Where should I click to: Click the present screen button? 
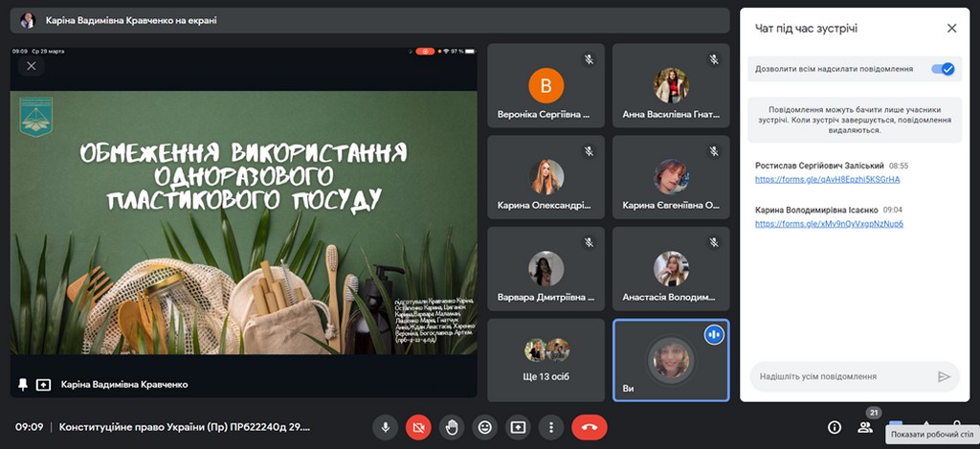[x=518, y=427]
